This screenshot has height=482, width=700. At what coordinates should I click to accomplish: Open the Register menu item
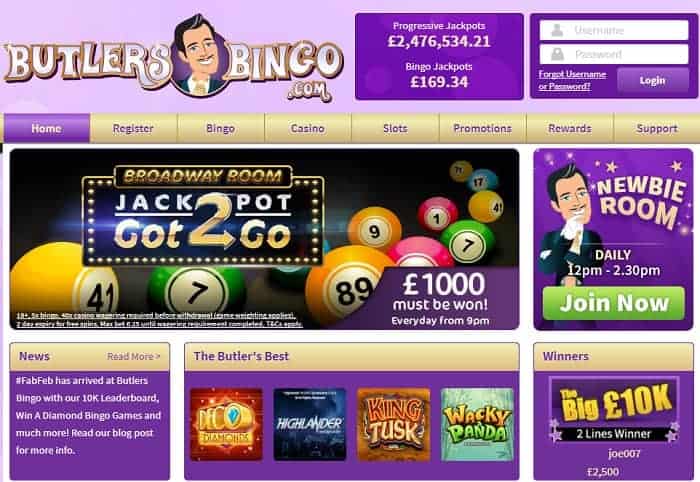pos(133,129)
